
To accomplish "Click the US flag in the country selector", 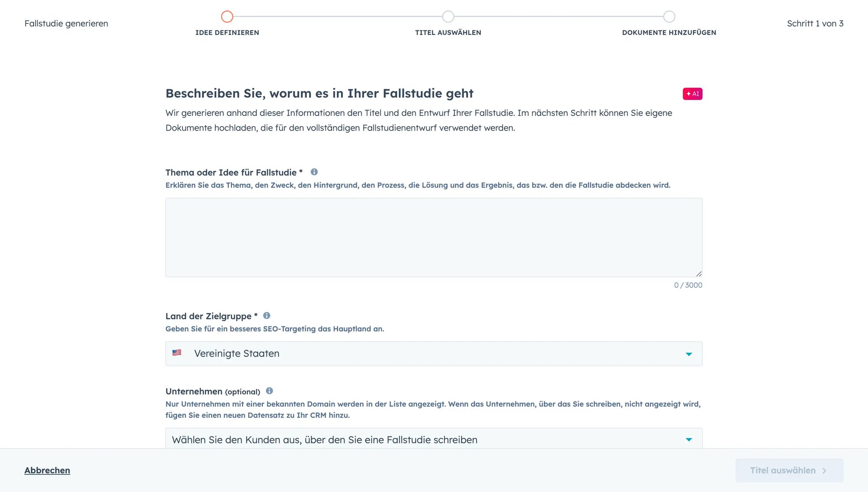I will (177, 353).
